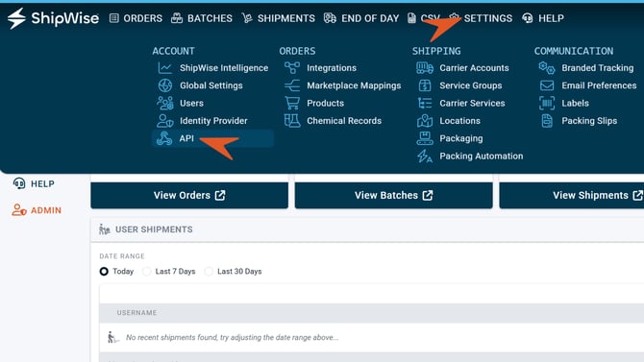Open Integrations

click(x=332, y=68)
